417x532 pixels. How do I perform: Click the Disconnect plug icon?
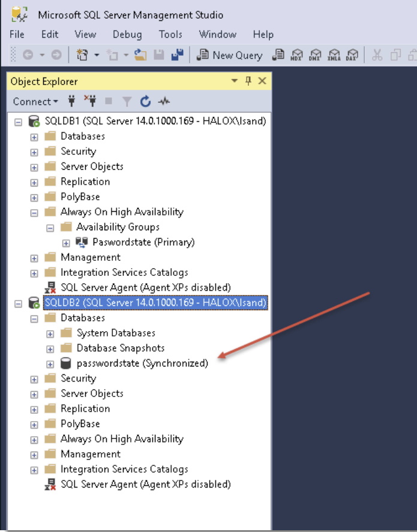pos(90,101)
